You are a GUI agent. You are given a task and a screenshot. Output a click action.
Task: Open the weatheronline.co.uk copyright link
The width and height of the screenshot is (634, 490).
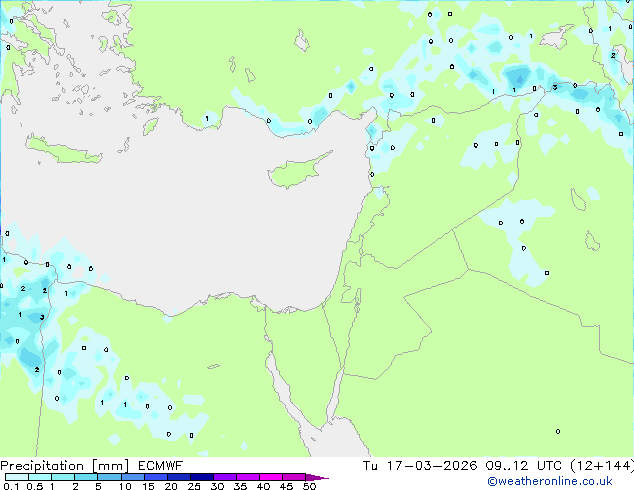tap(549, 481)
